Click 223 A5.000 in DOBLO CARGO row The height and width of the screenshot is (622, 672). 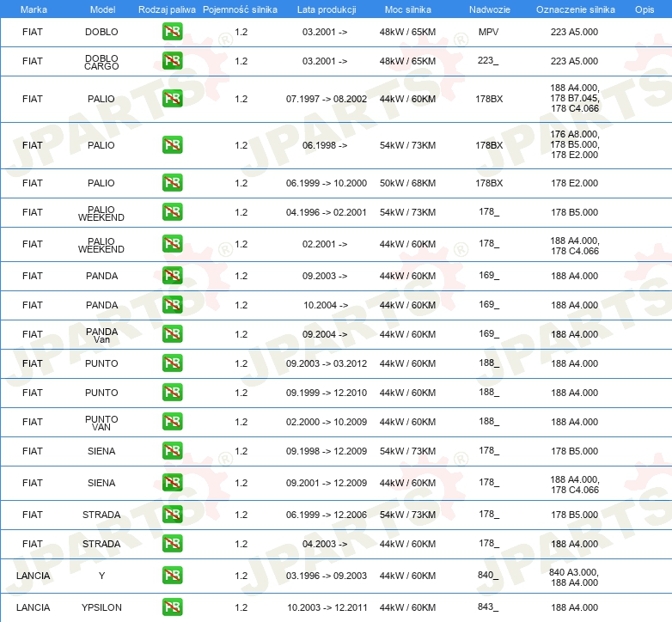tap(574, 61)
